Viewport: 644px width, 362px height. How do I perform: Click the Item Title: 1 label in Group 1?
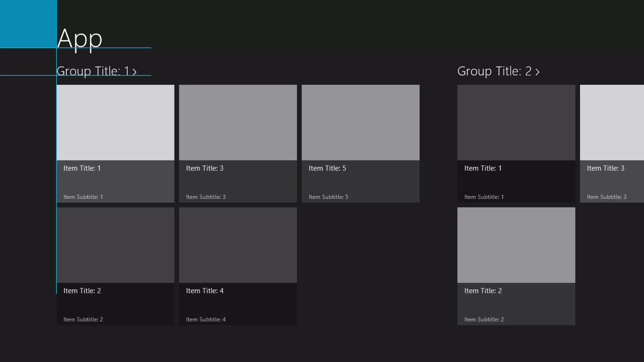[x=82, y=168]
